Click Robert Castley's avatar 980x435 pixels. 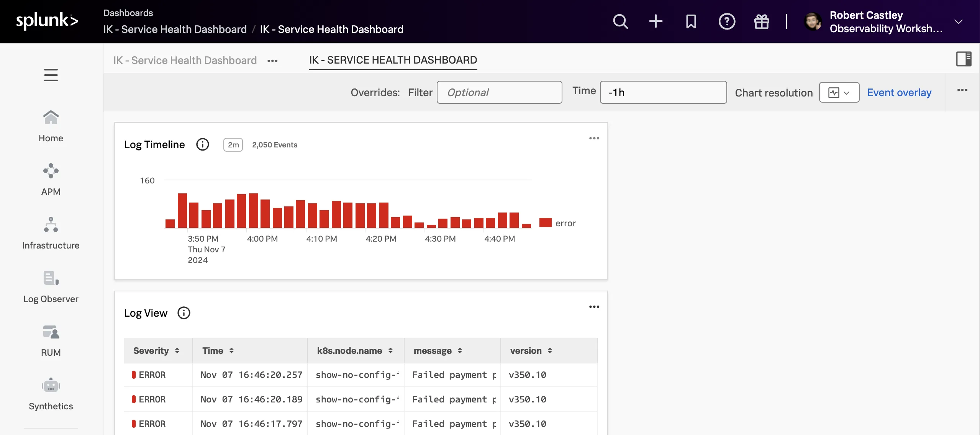pos(813,21)
